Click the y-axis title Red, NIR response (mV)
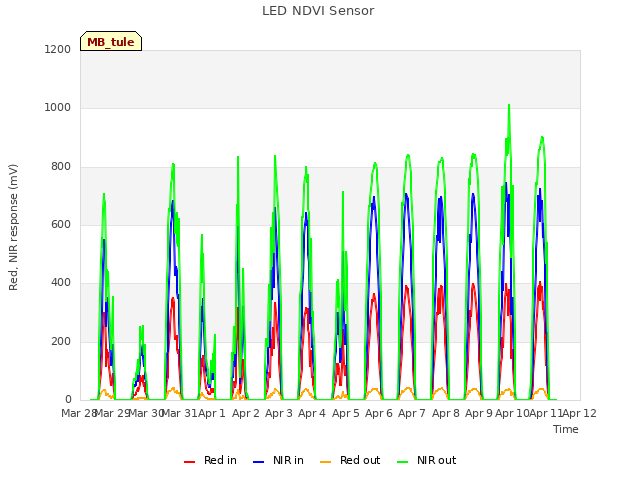Image resolution: width=640 pixels, height=480 pixels. click(x=13, y=227)
